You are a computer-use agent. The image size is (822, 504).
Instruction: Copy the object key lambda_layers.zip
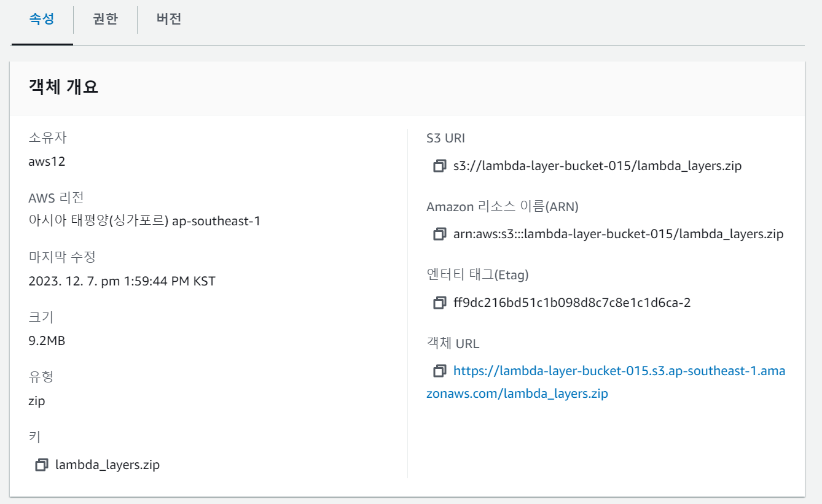[42, 465]
